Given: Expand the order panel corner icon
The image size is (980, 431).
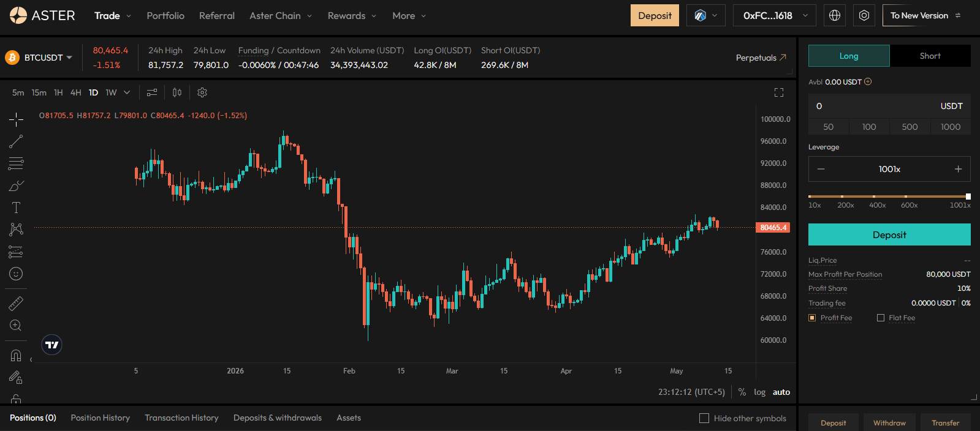Looking at the screenshot, I should [x=974, y=397].
